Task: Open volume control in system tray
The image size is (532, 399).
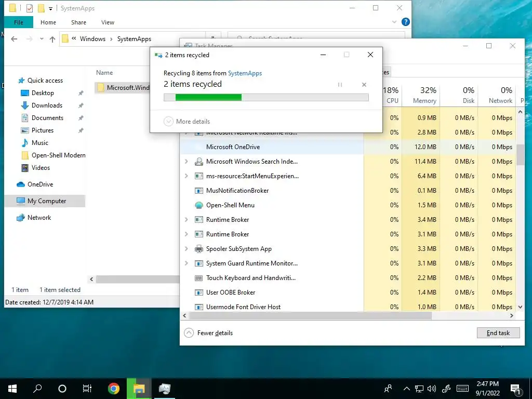Action: tap(432, 389)
